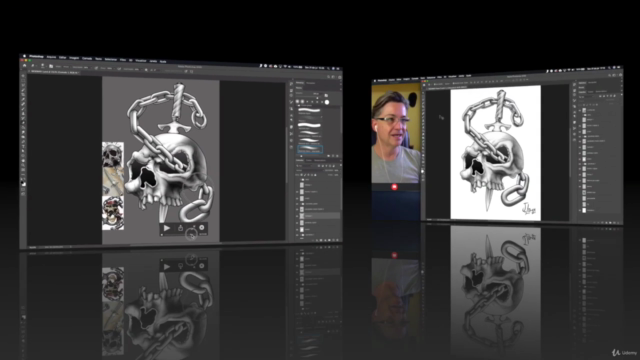Toggle the bottom layer's eye in right window

click(580, 210)
